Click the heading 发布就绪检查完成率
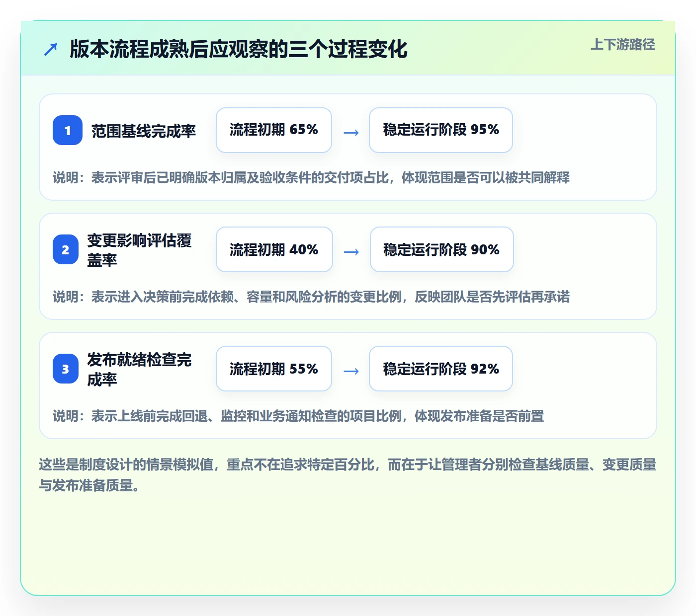Viewport: 696px width, 616px height. 140,369
